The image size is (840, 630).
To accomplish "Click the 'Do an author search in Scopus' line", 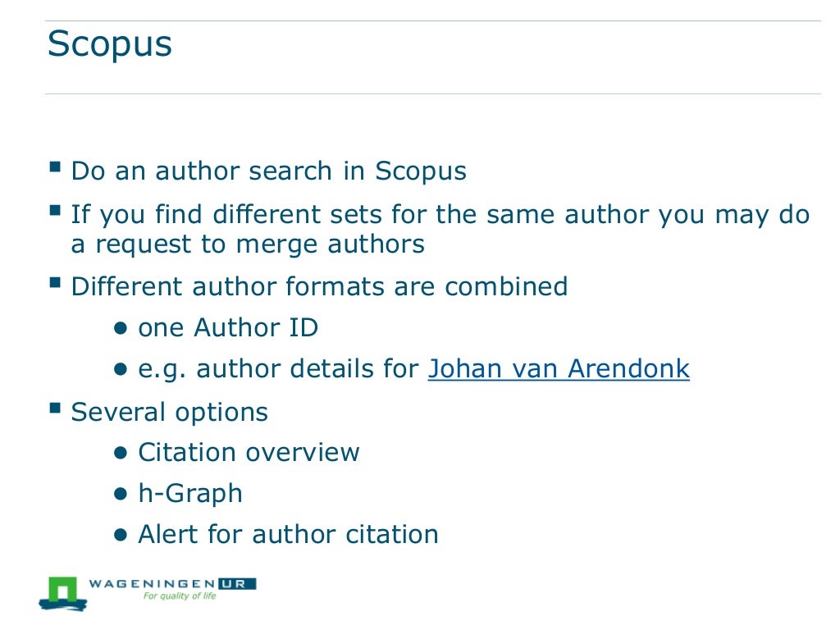I will [x=268, y=171].
